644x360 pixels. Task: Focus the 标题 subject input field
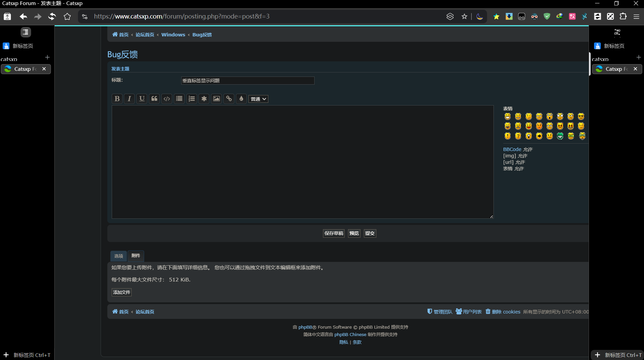248,81
